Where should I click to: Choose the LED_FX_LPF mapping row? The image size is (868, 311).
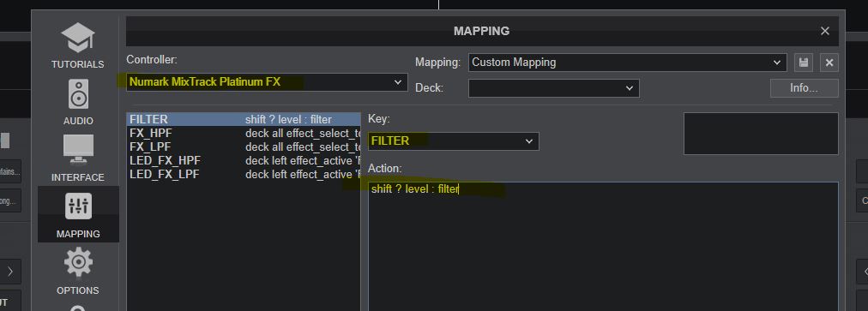(244, 174)
